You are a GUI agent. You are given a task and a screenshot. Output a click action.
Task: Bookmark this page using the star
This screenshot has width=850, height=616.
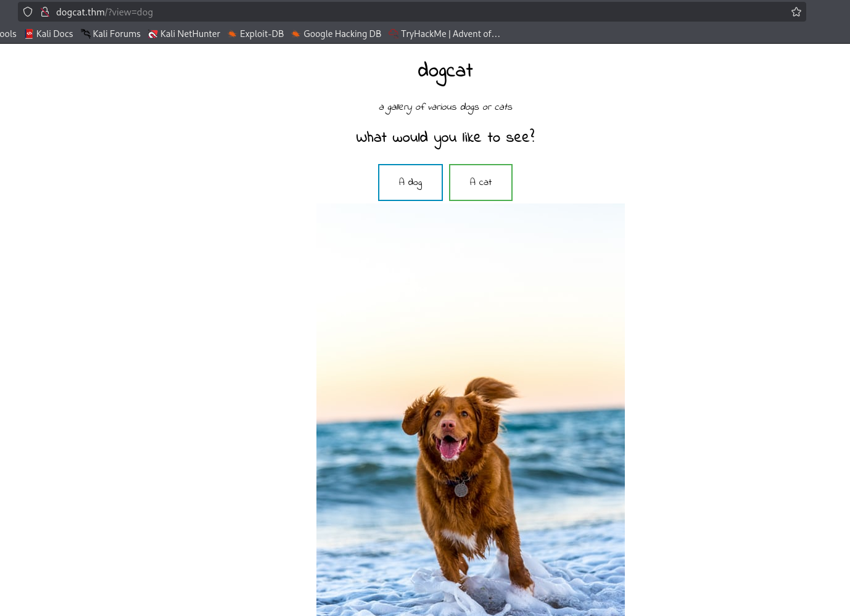point(796,11)
